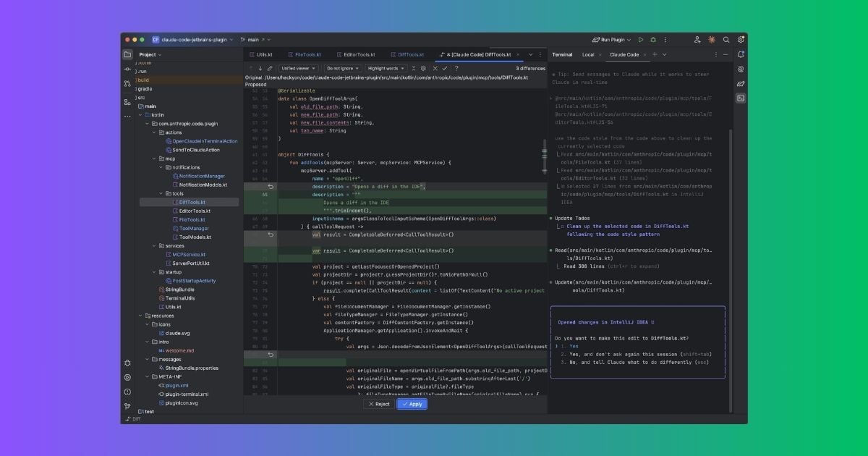Select the Claude Code terminal tab
Screen dimensions: 868x456
(x=624, y=54)
